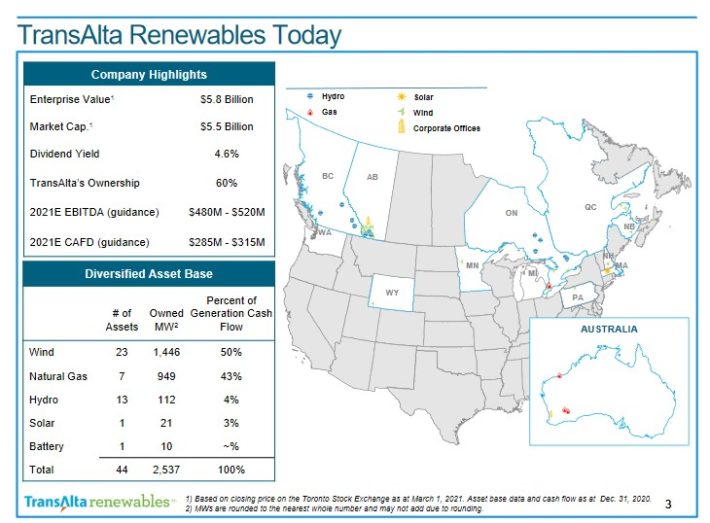Click the Gas flame icon in the legend
This screenshot has height=523, width=710.
pyautogui.click(x=310, y=112)
